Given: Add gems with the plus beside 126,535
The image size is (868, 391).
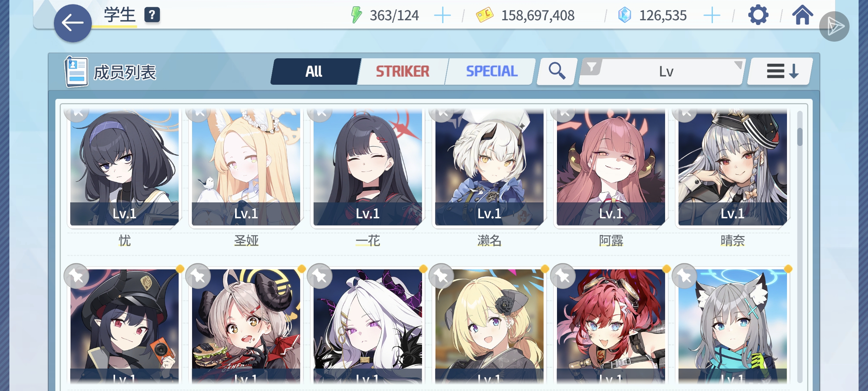Looking at the screenshot, I should [712, 15].
